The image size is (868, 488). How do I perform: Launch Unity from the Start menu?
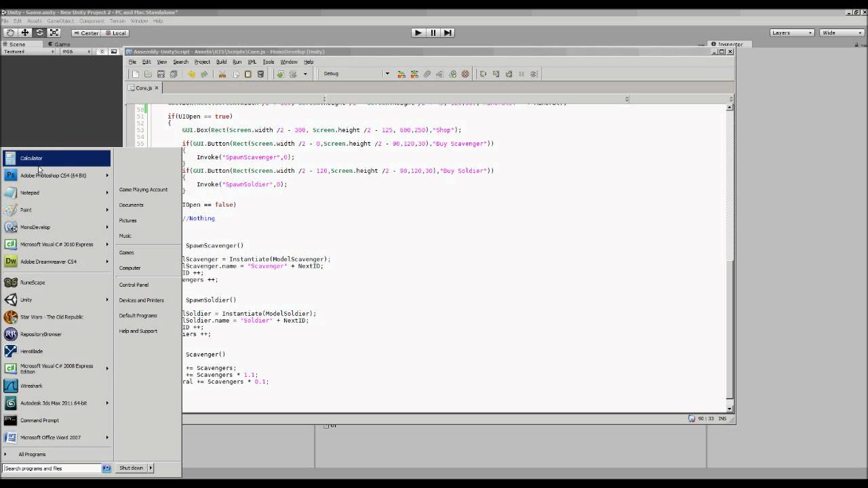coord(53,300)
